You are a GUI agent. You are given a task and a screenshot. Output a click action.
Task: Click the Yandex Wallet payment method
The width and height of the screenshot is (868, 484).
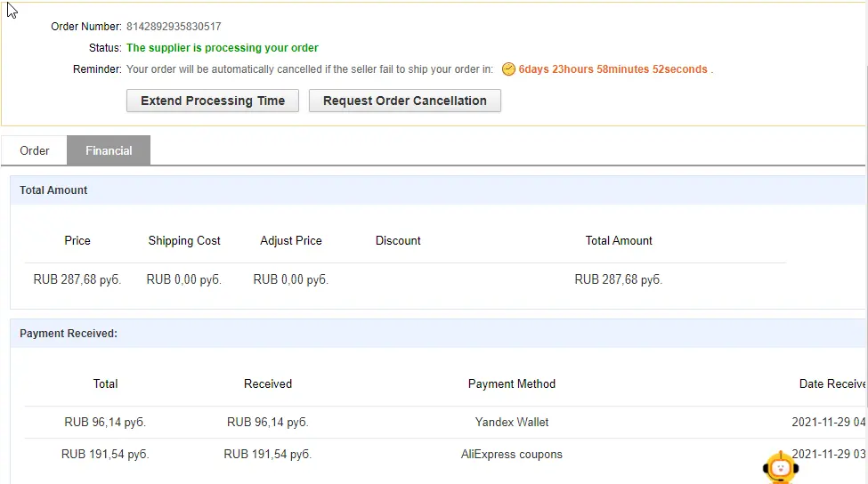coord(512,422)
